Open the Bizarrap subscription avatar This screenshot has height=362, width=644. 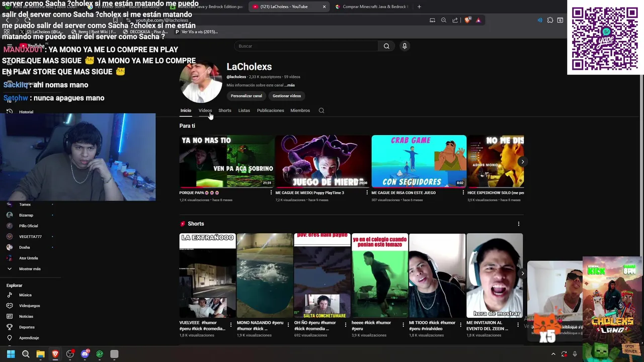(x=10, y=215)
